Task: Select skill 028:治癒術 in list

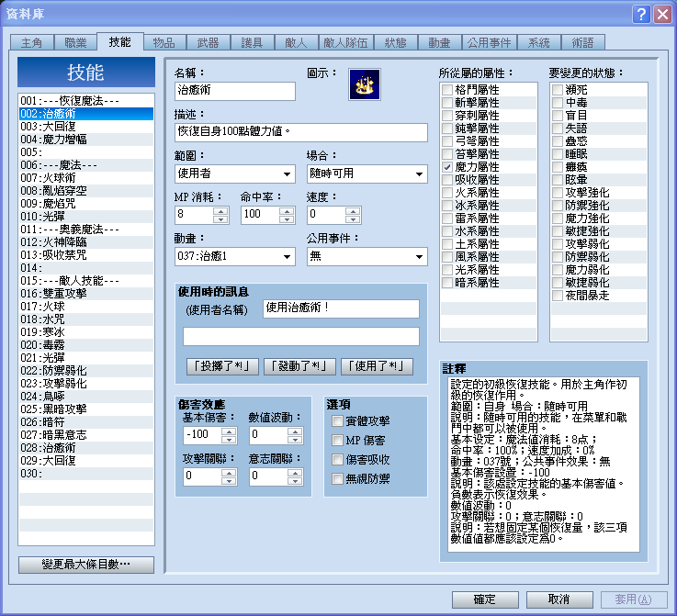Action: click(86, 448)
